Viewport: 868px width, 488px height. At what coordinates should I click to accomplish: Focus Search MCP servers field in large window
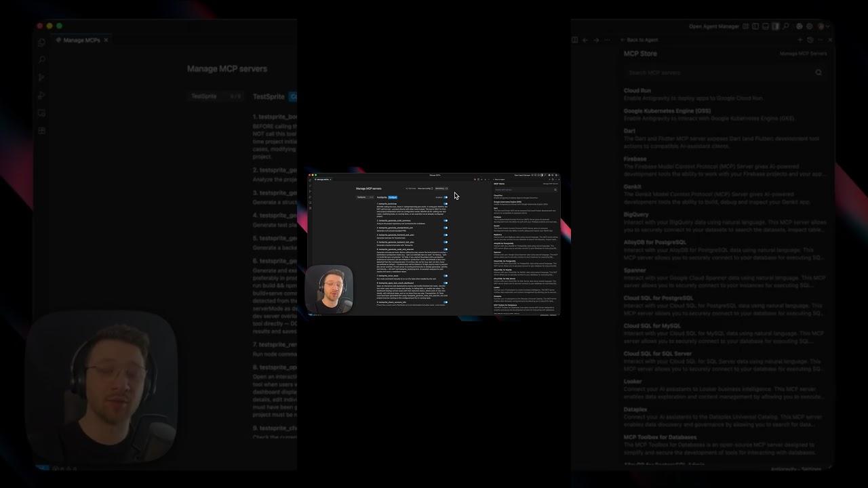(724, 73)
